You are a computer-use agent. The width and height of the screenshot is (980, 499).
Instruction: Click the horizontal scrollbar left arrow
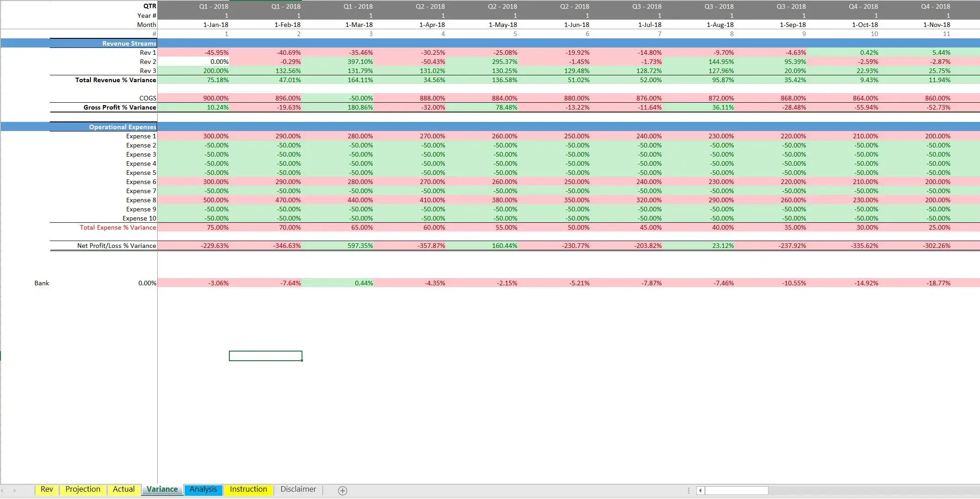[700, 490]
